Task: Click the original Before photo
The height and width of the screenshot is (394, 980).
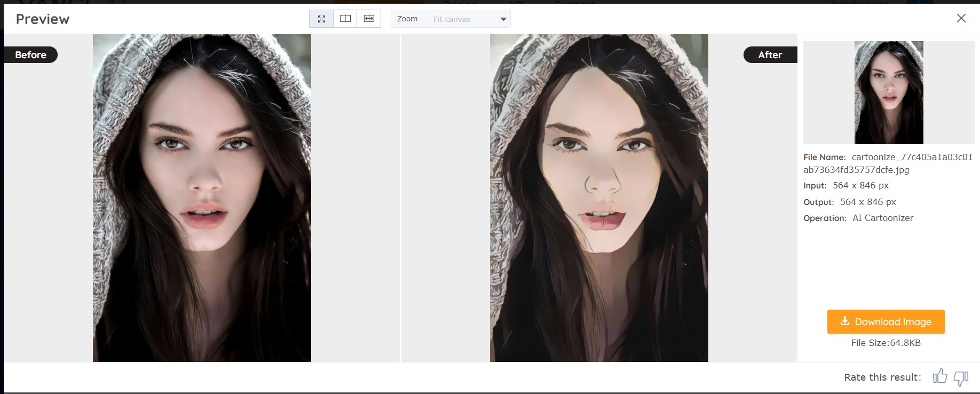Action: [202, 198]
